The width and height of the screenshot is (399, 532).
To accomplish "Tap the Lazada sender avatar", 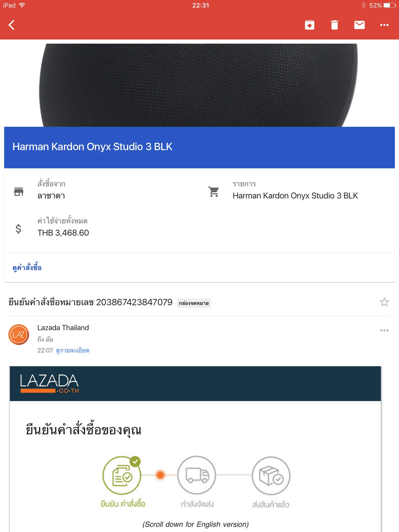I will pyautogui.click(x=19, y=335).
